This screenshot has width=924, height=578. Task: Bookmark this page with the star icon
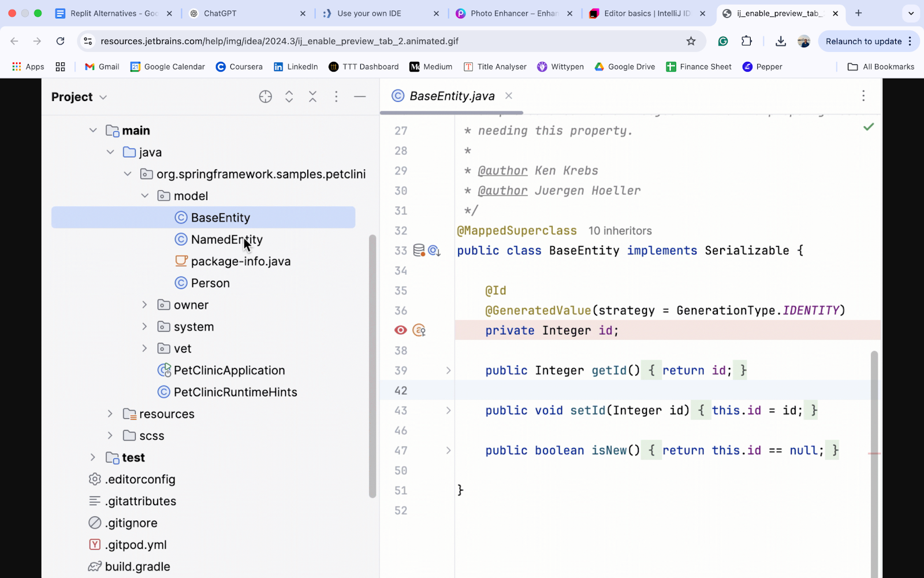[691, 41]
